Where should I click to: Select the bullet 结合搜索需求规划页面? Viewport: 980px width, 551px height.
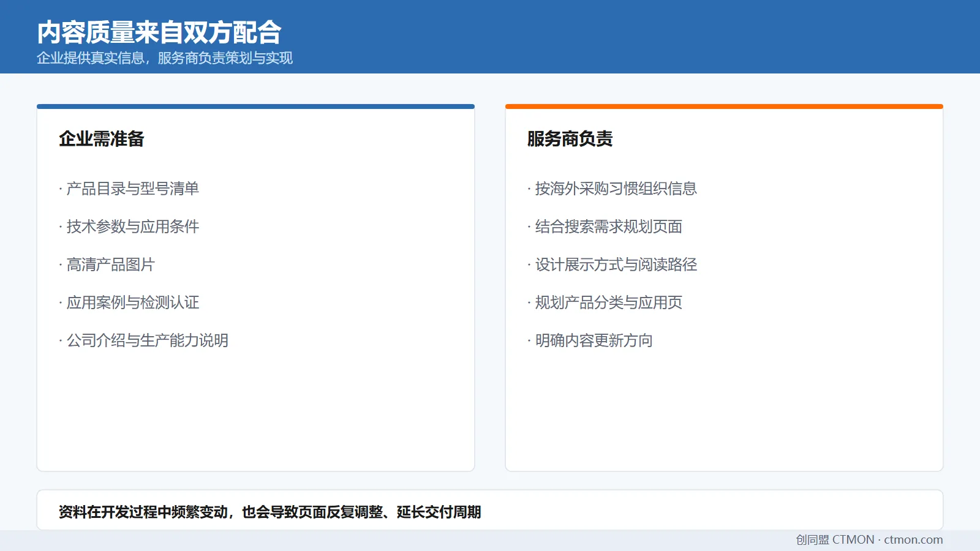tap(605, 227)
